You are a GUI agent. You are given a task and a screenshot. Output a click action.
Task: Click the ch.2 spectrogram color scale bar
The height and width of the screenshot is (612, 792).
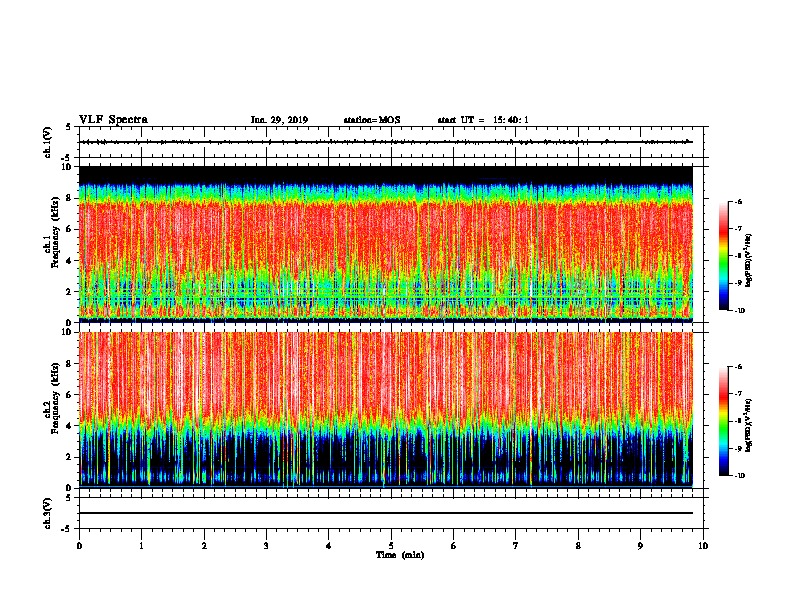pyautogui.click(x=723, y=421)
